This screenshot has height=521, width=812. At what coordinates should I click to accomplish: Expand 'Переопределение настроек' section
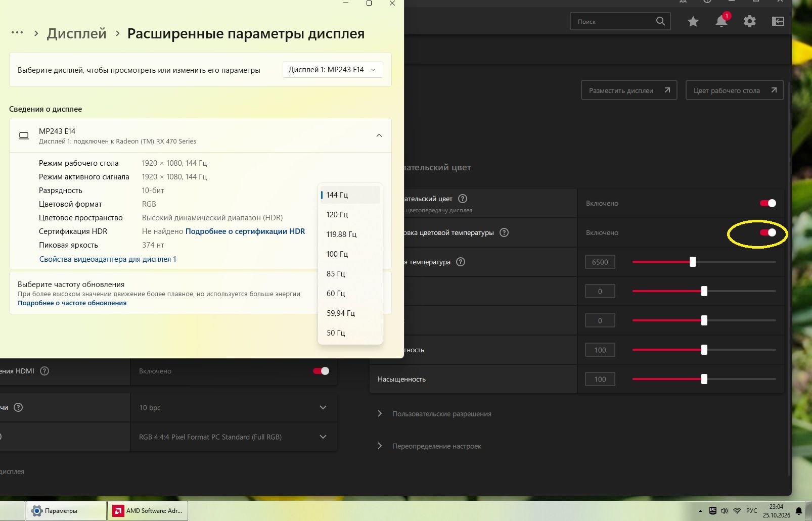coord(430,446)
